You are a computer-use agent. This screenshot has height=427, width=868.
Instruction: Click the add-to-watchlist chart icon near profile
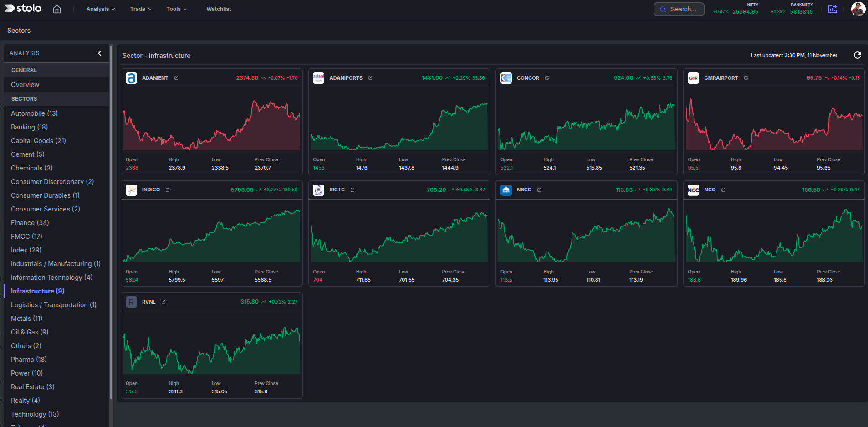tap(832, 9)
